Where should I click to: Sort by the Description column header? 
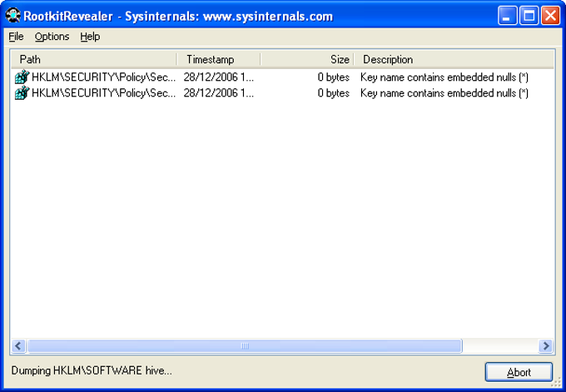(x=454, y=60)
